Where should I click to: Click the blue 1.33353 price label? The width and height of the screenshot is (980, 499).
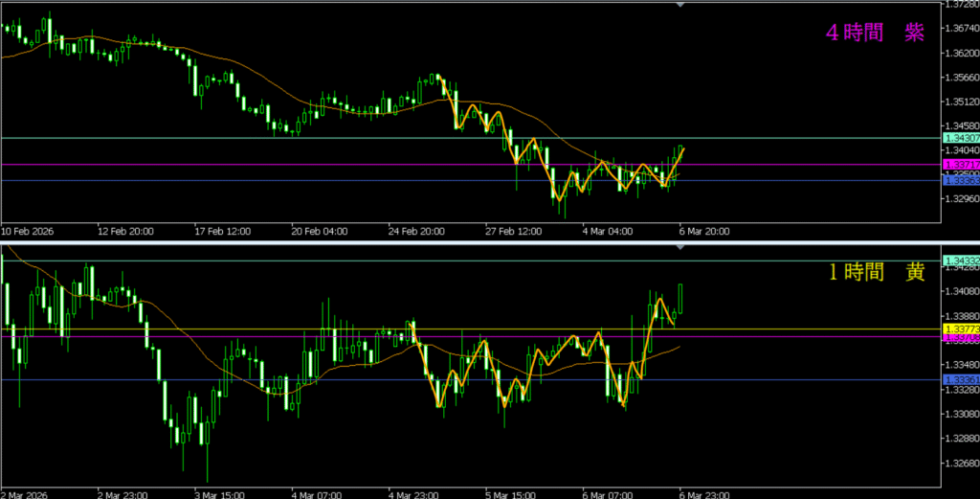[x=960, y=180]
